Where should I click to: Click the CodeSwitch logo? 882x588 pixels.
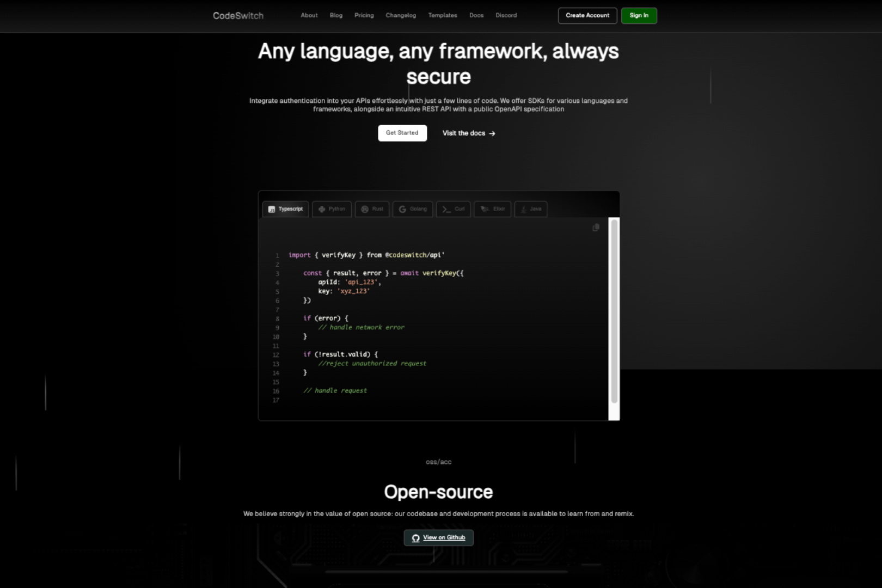pos(238,16)
